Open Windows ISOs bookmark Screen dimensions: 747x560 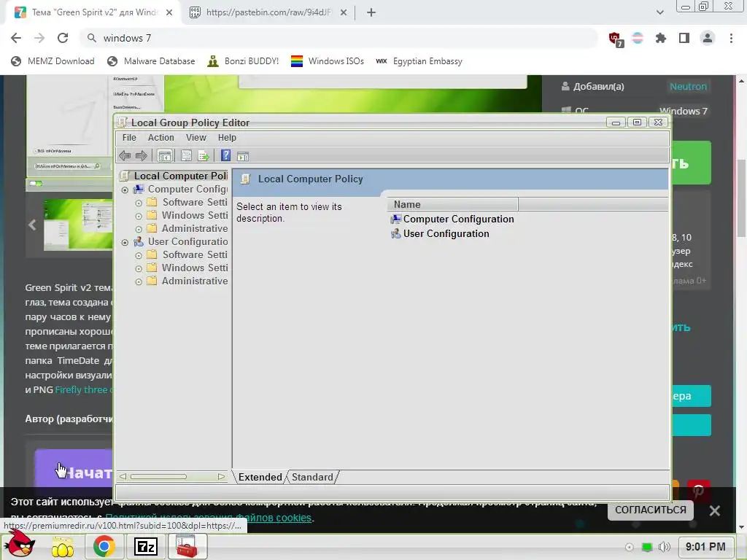click(x=328, y=61)
